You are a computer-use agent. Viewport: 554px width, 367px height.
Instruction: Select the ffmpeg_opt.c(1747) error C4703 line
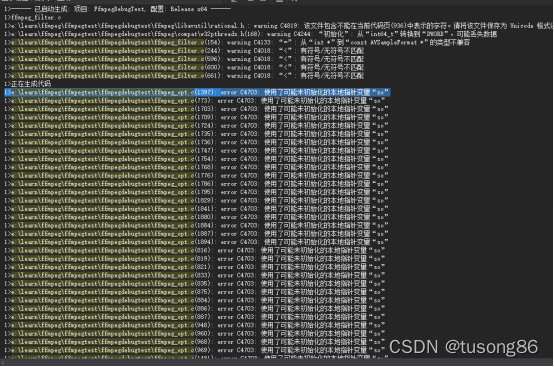pos(196,150)
